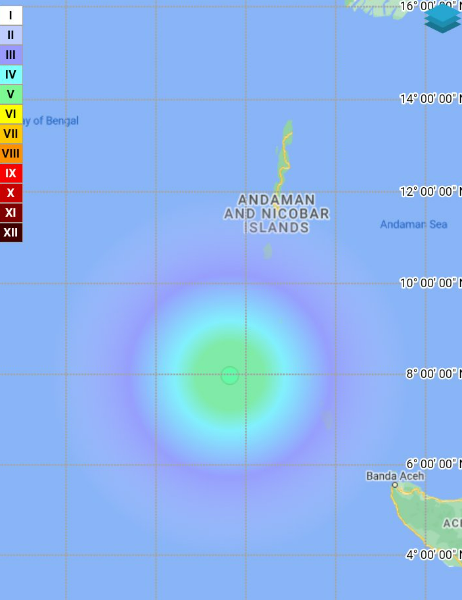Open the map layers icon
This screenshot has height=600, width=462.
coord(442,18)
